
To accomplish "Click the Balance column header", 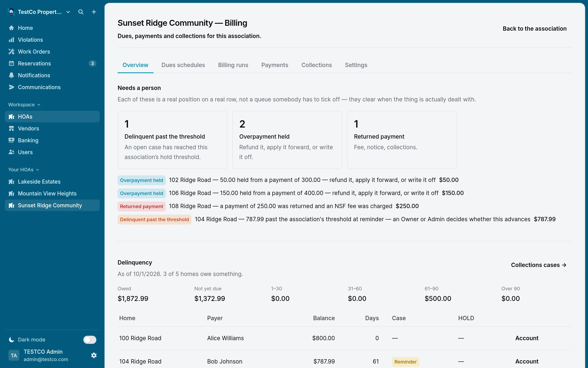I will (x=324, y=318).
